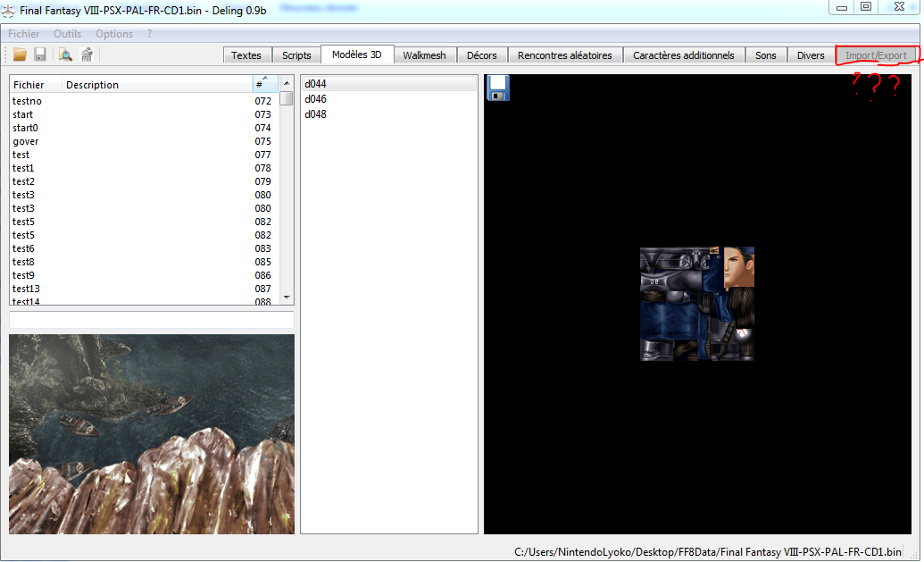Switch to the Textes tab
The height and width of the screenshot is (562, 924).
click(x=246, y=55)
